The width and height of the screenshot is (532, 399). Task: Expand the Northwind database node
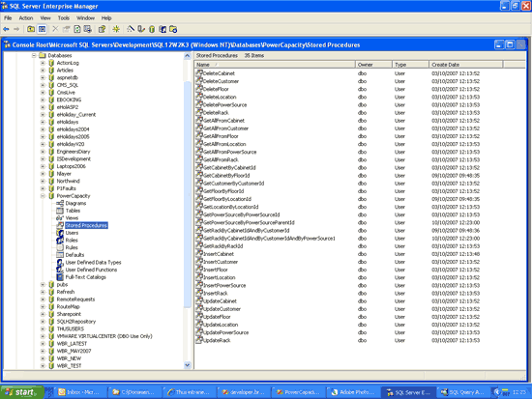pyautogui.click(x=43, y=181)
